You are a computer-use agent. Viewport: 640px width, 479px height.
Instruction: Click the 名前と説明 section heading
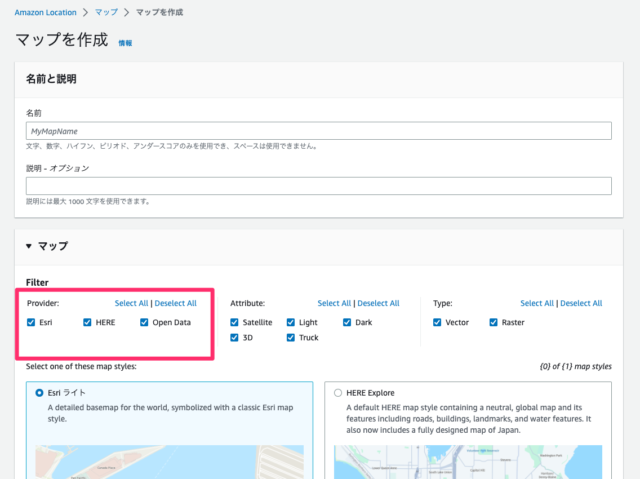pyautogui.click(x=51, y=79)
